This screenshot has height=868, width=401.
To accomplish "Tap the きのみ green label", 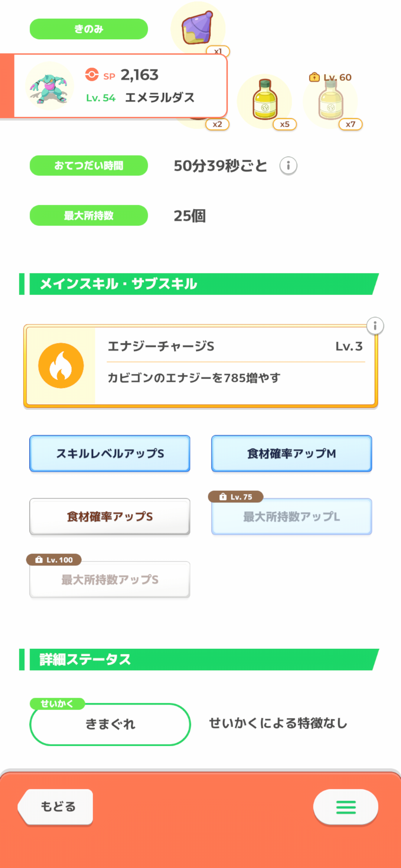I will click(89, 29).
